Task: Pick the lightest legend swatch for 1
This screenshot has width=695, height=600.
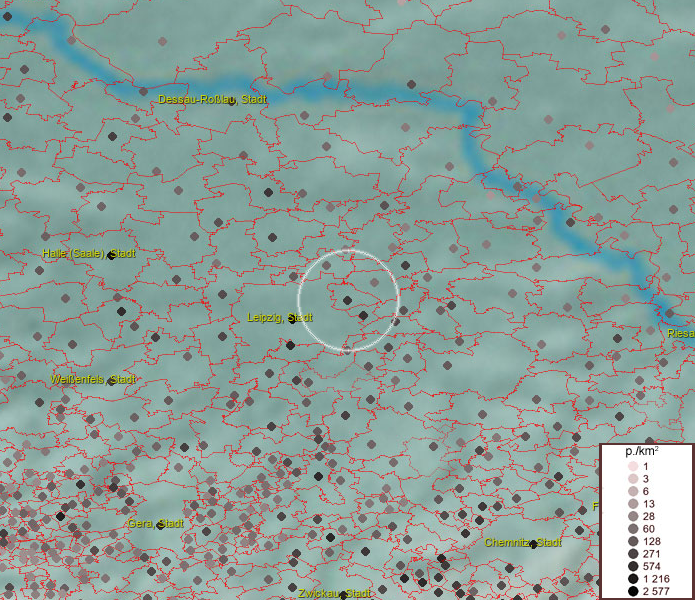Action: [x=632, y=467]
